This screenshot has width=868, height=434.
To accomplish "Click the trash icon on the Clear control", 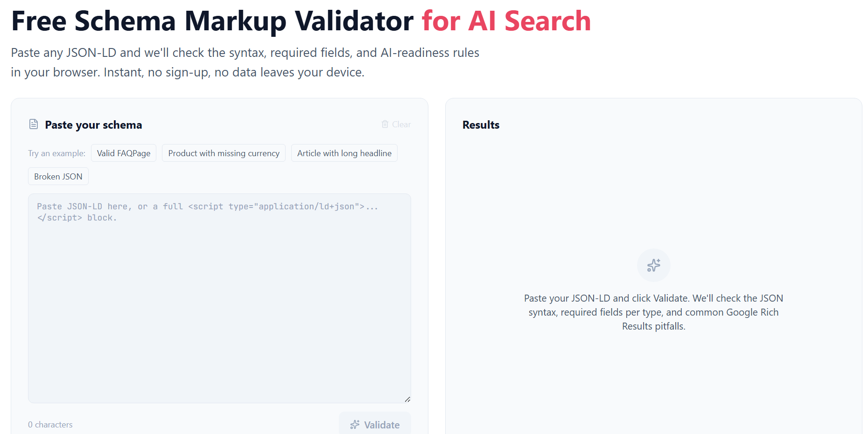I will [x=385, y=124].
